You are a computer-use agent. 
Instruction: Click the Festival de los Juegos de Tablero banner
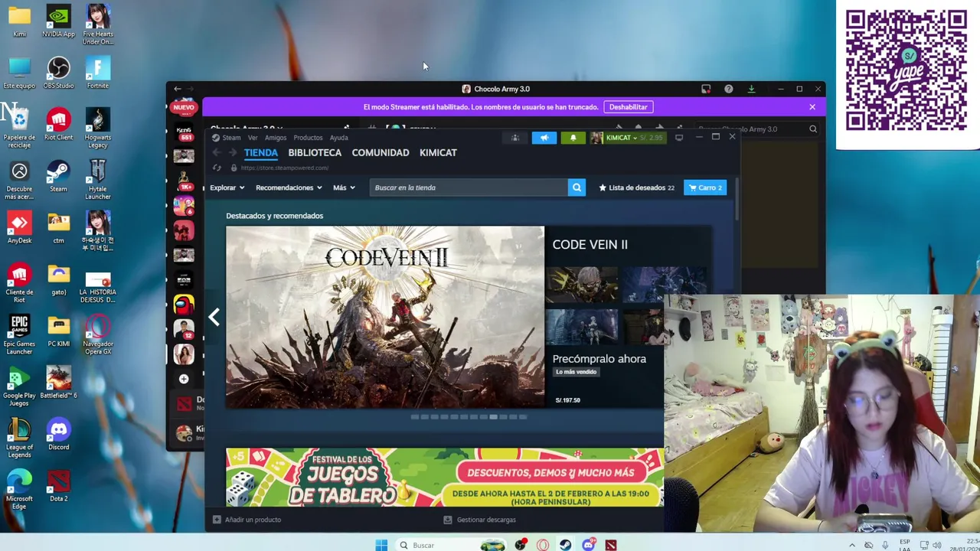click(x=445, y=478)
